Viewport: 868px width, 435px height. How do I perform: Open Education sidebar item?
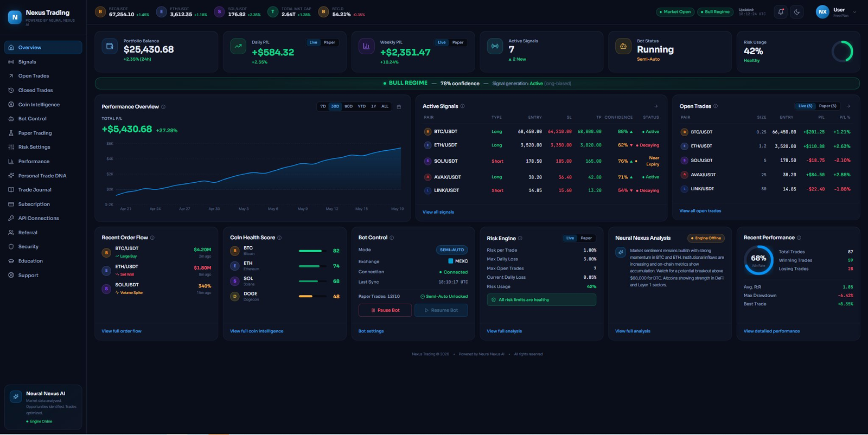43,261
